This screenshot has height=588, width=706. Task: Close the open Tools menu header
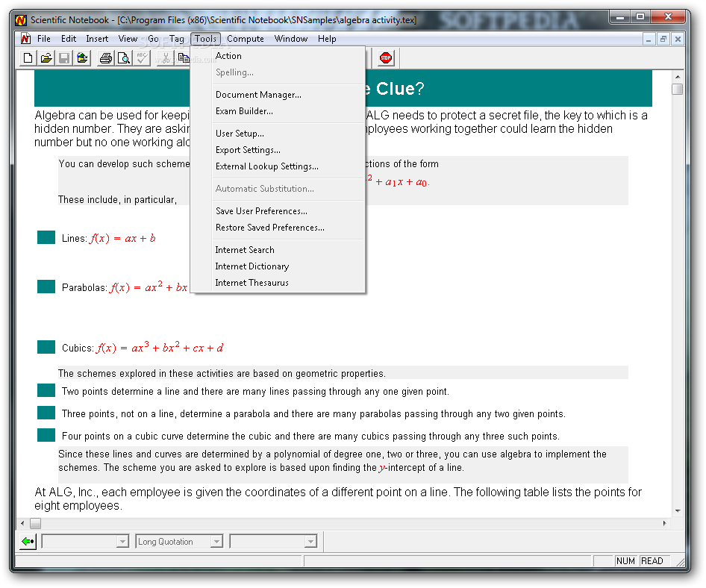coord(206,39)
